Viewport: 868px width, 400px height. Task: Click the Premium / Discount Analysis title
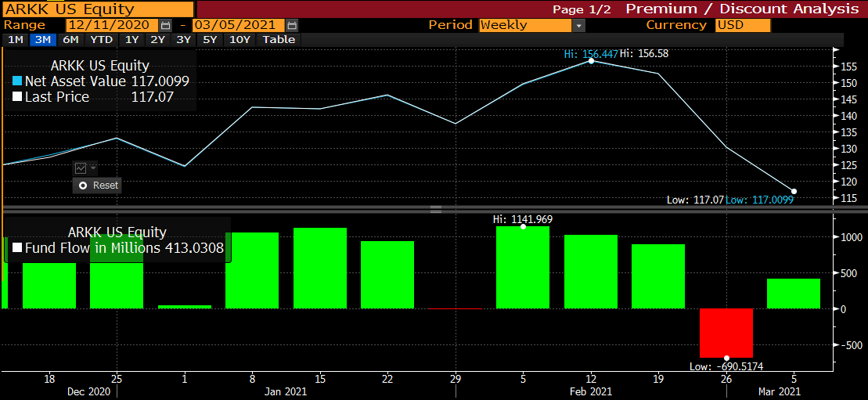click(x=742, y=9)
